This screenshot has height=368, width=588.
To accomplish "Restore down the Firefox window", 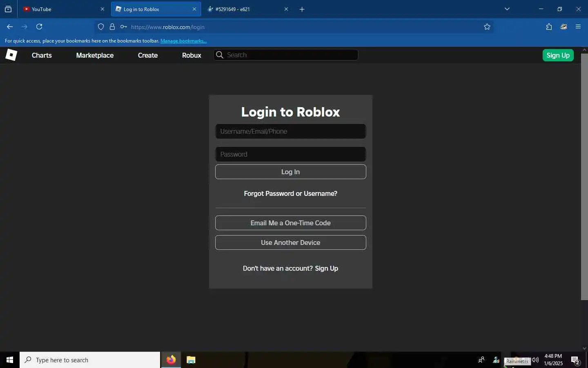I will coord(560,9).
